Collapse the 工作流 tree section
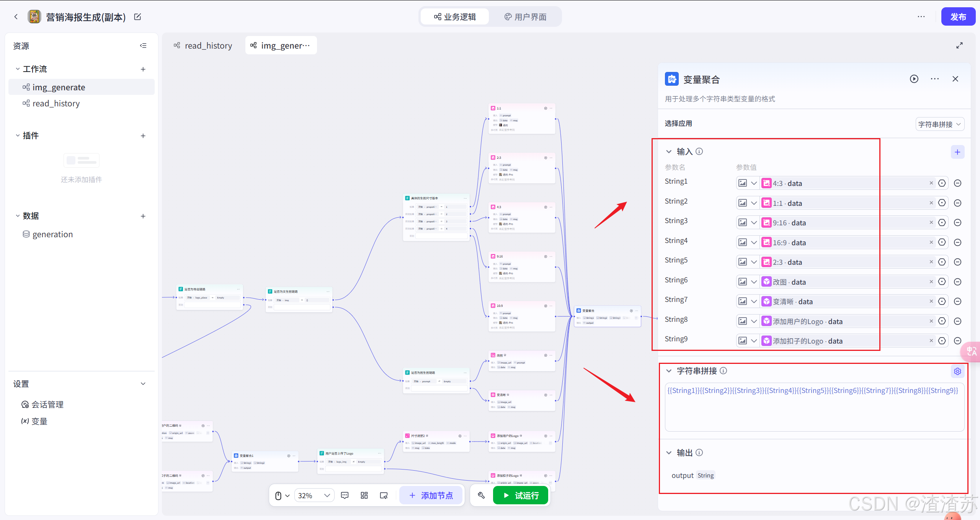Image resolution: width=980 pixels, height=520 pixels. tap(18, 69)
